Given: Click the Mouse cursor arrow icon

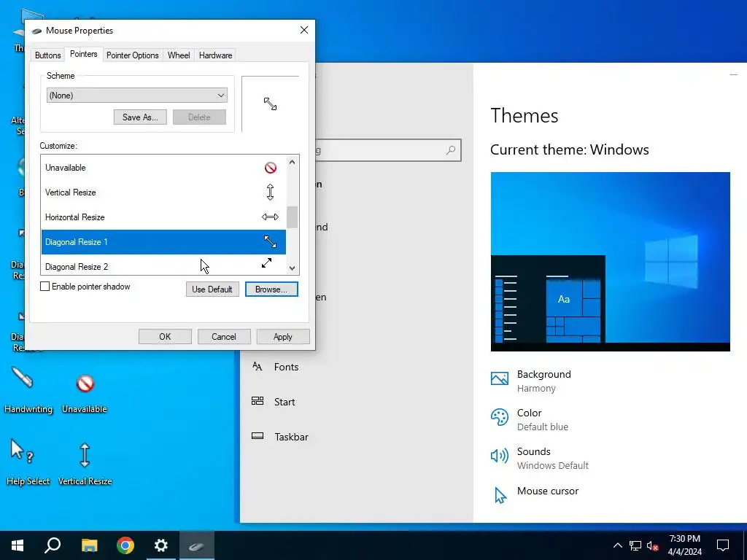Looking at the screenshot, I should (x=500, y=495).
